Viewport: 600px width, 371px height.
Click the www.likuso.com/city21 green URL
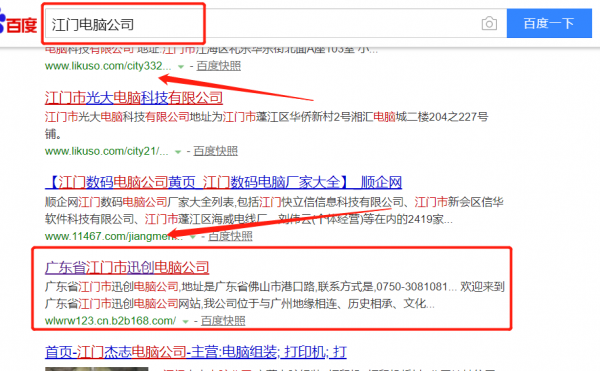[x=106, y=151]
